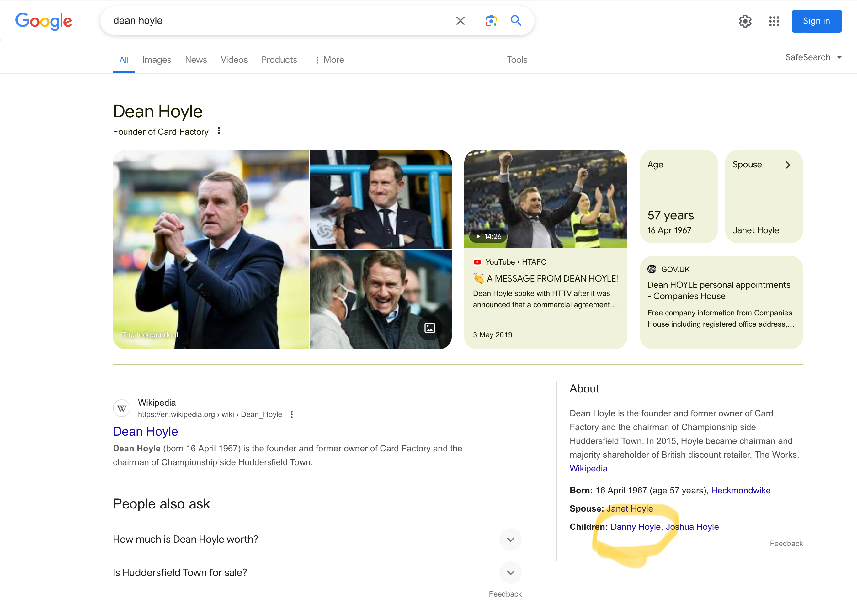Screen dimensions: 857x616
Task: Play the 14:26 HTAFC video thumbnail
Action: click(545, 199)
